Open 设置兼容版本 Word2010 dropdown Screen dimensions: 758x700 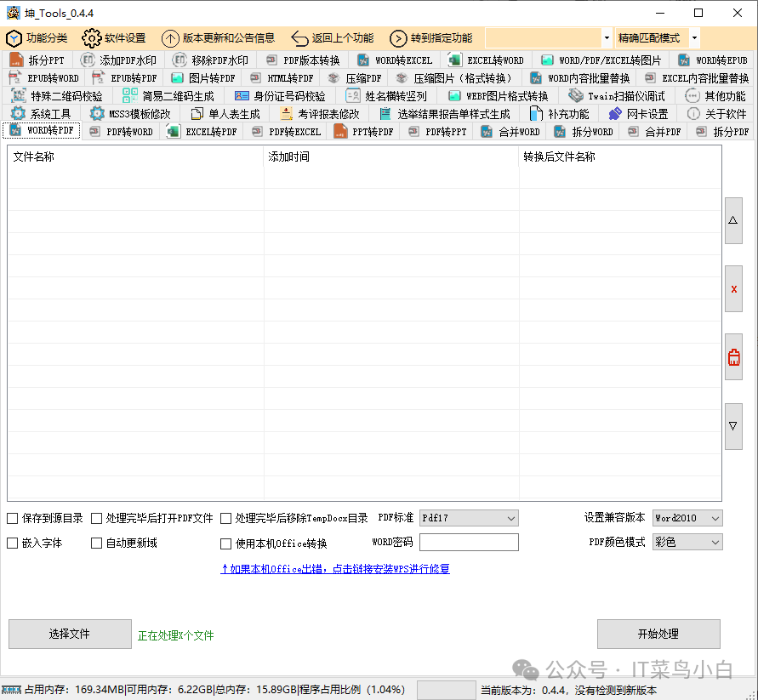click(x=687, y=518)
